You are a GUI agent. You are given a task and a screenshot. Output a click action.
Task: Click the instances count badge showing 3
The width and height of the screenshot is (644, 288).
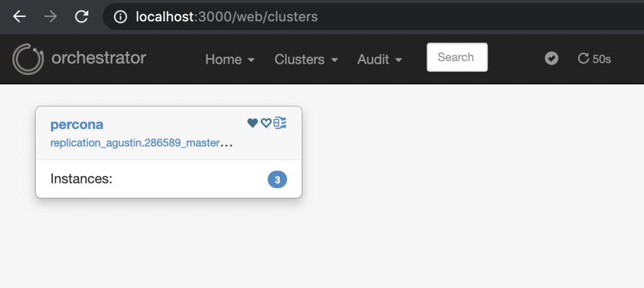point(277,180)
